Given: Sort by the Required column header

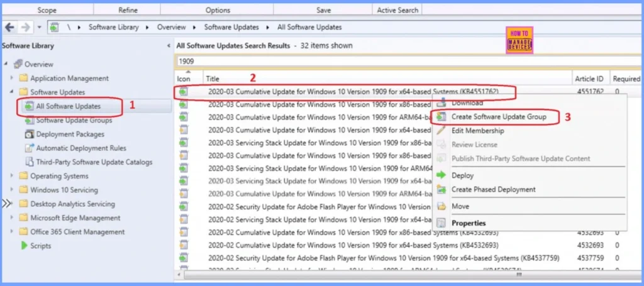Looking at the screenshot, I should click(626, 79).
